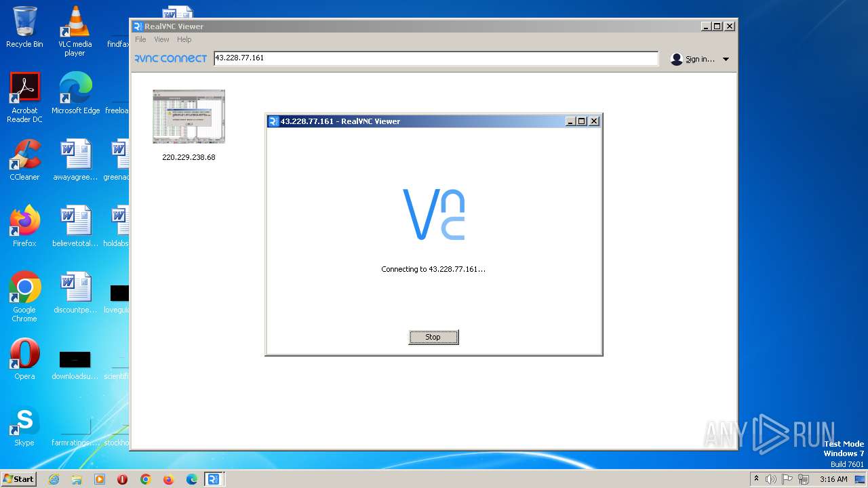Close the 43.228.77.161 connection dialog
The width and height of the screenshot is (868, 488).
click(594, 121)
